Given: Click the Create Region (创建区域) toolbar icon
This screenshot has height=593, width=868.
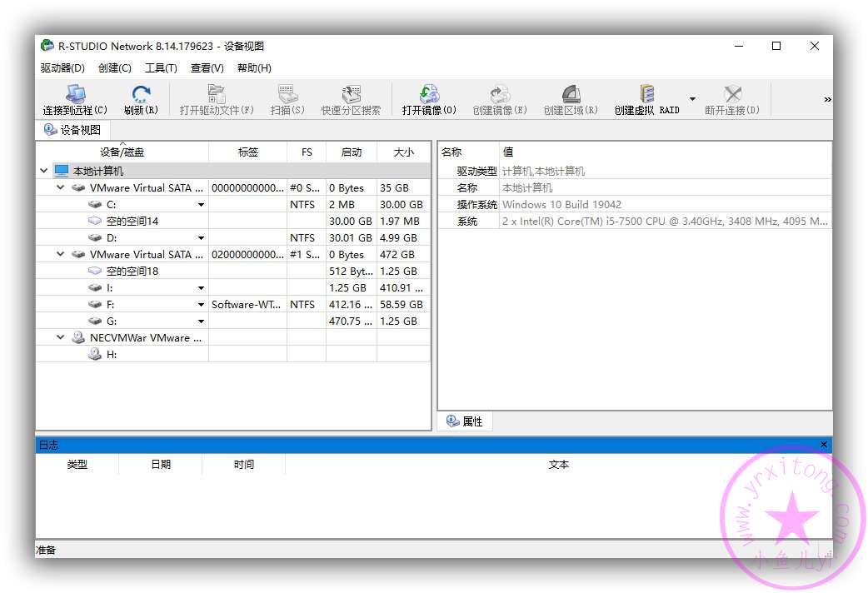Looking at the screenshot, I should coord(571,94).
